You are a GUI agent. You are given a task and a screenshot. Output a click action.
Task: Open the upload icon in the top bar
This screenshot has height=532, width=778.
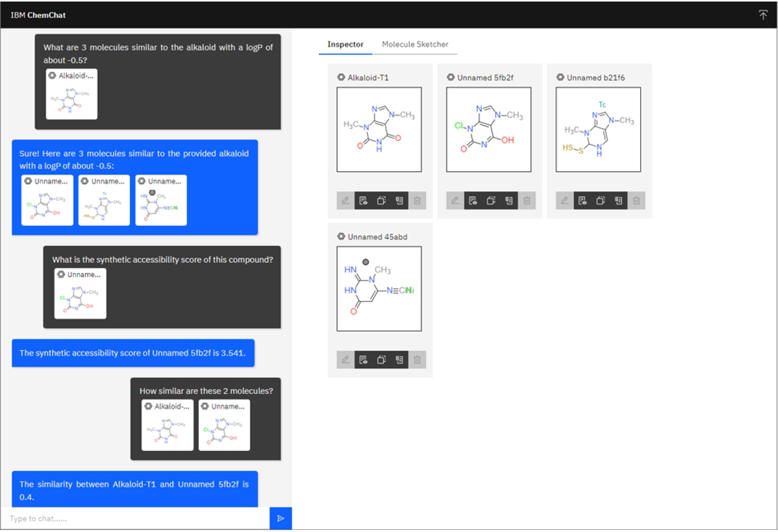coord(763,16)
